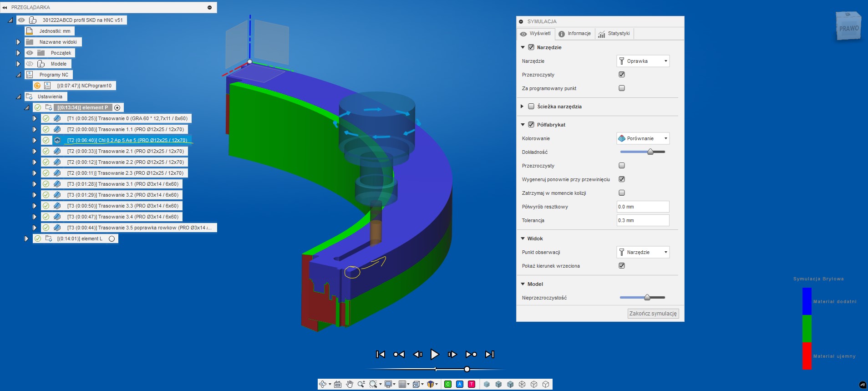The width and height of the screenshot is (868, 391).
Task: Expand the Ścieżka narzędzia section
Action: click(522, 107)
